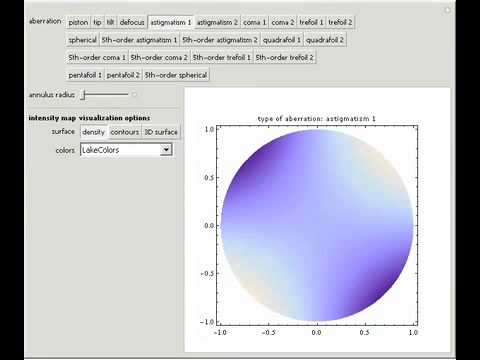Click the astigmatism density plot disk
480x360 pixels.
click(x=317, y=225)
